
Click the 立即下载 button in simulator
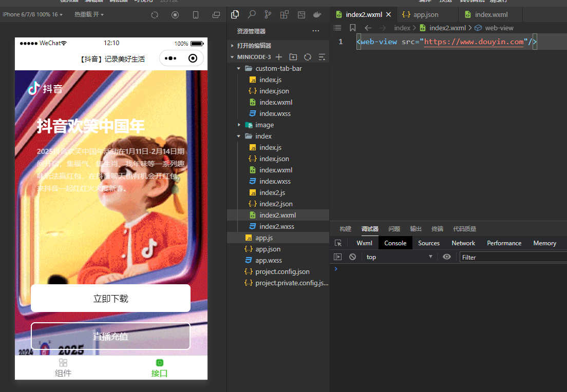(x=110, y=298)
